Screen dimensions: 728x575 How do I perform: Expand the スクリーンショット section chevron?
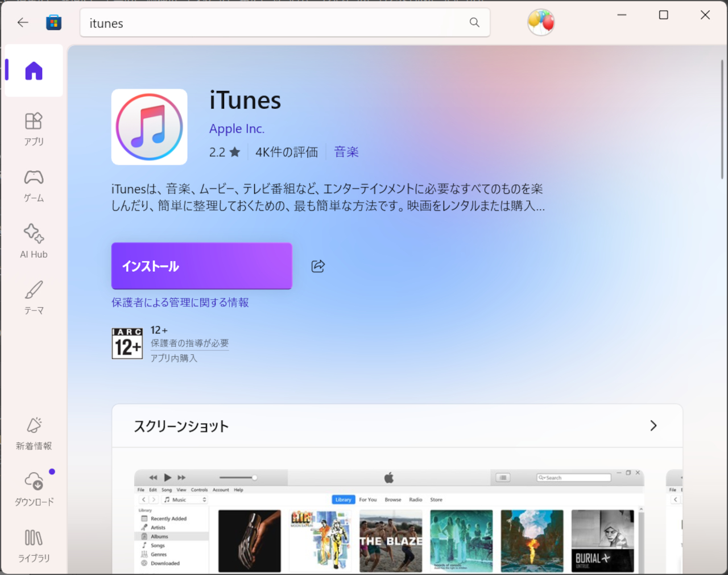(x=653, y=425)
